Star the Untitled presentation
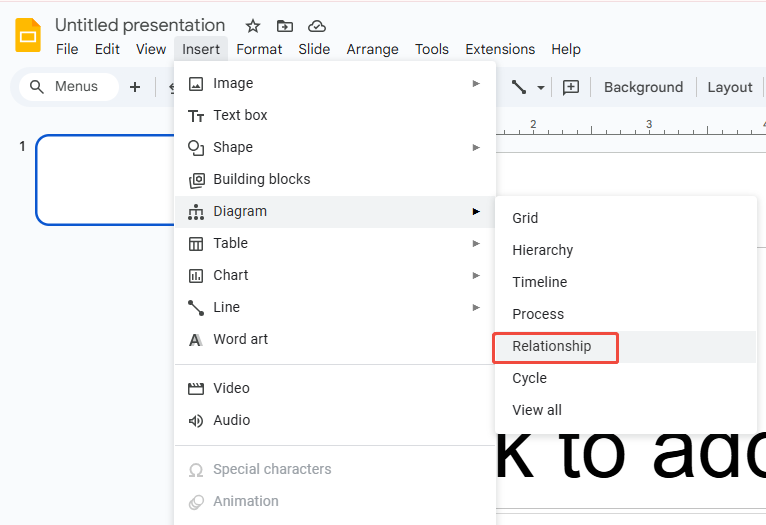 [x=253, y=26]
